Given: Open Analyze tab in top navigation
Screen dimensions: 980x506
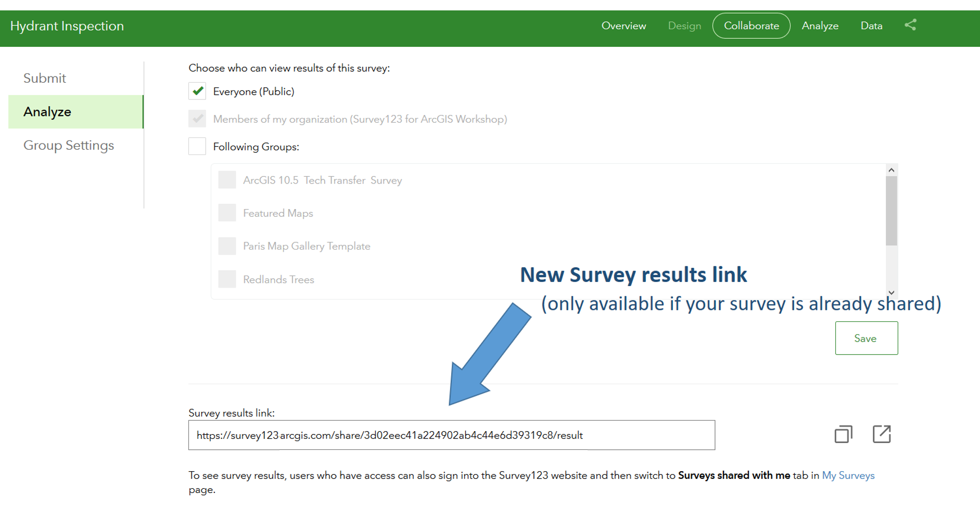Looking at the screenshot, I should pyautogui.click(x=820, y=26).
